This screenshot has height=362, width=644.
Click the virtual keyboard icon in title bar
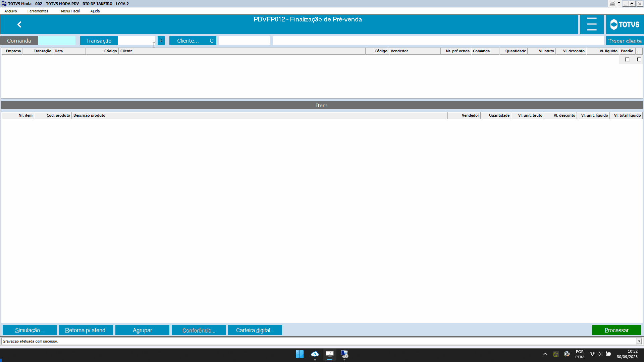pos(612,4)
